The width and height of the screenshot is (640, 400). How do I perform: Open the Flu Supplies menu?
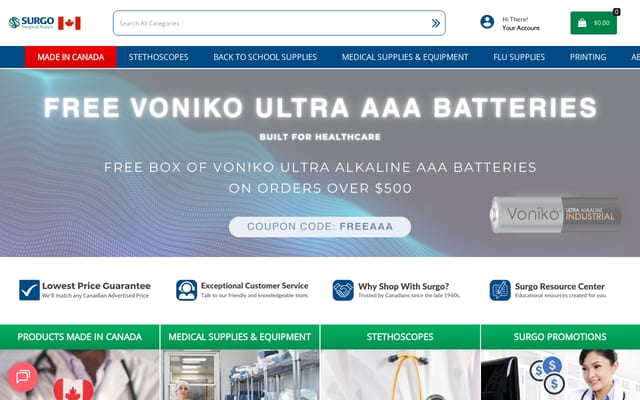point(519,57)
